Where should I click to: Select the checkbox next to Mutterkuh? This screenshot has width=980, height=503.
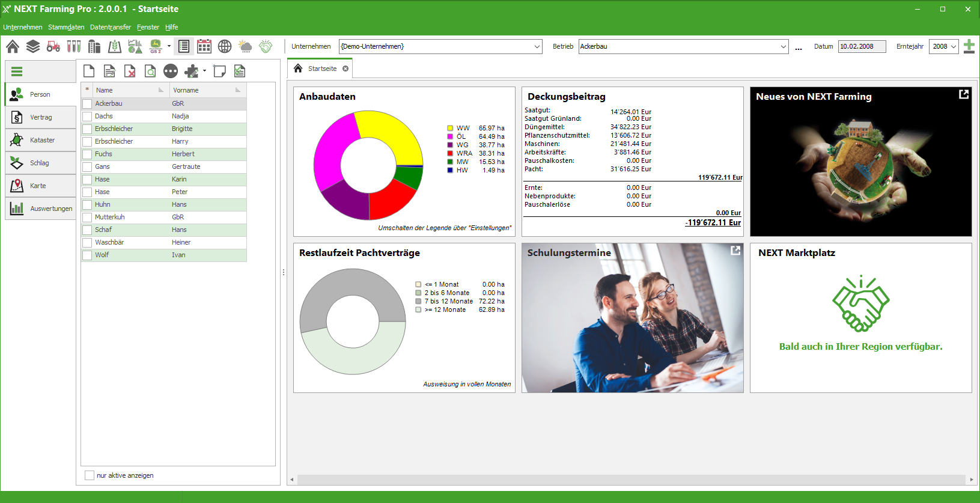pos(88,218)
